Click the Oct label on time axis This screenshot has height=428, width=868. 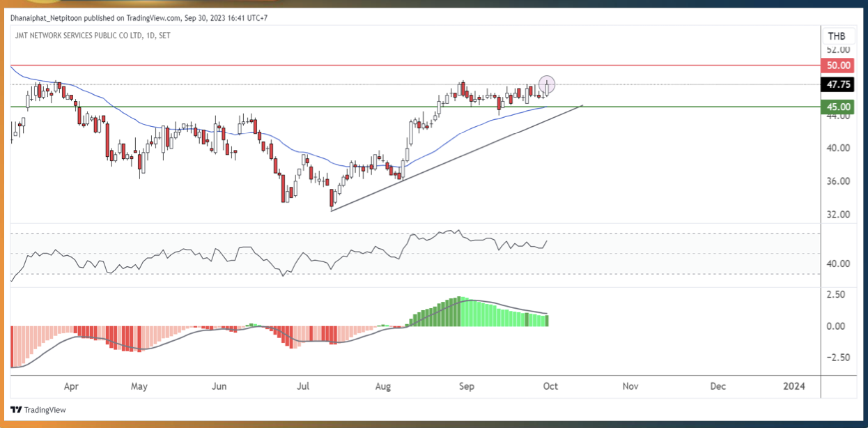551,386
